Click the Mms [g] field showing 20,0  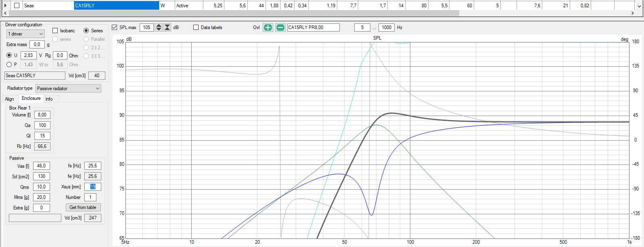42,197
